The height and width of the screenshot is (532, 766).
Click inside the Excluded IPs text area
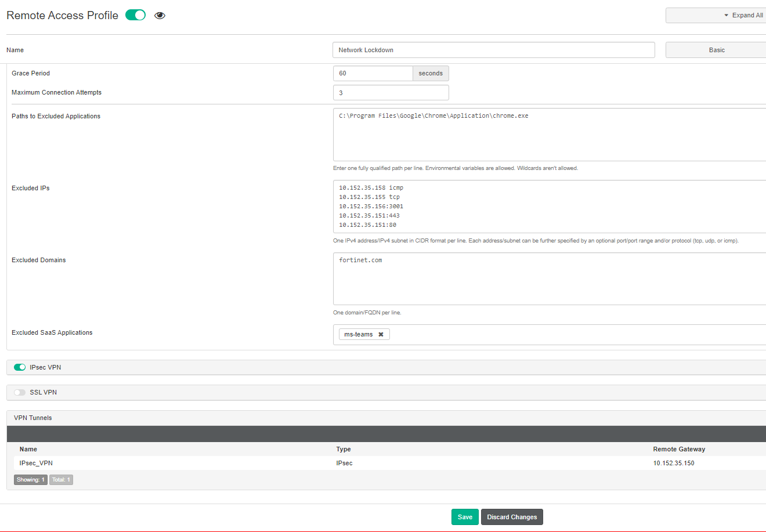(x=550, y=207)
